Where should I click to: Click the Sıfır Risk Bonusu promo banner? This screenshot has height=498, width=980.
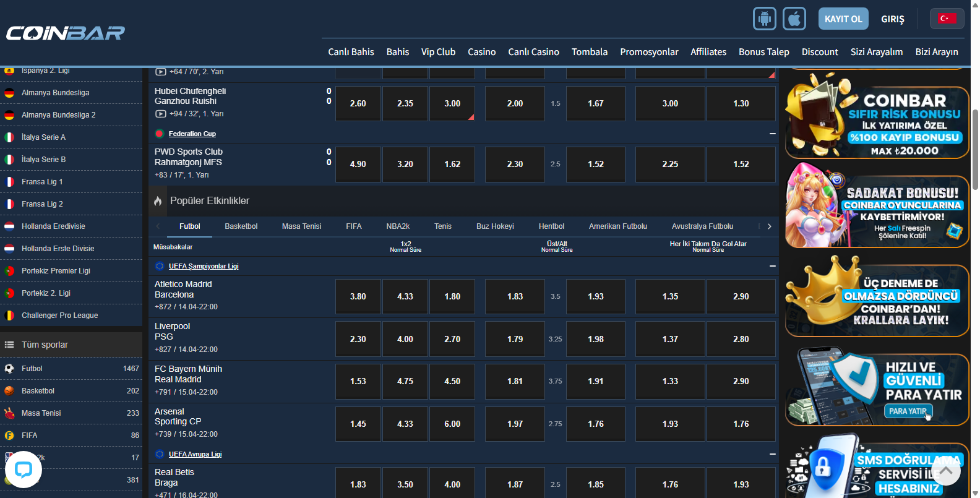877,122
